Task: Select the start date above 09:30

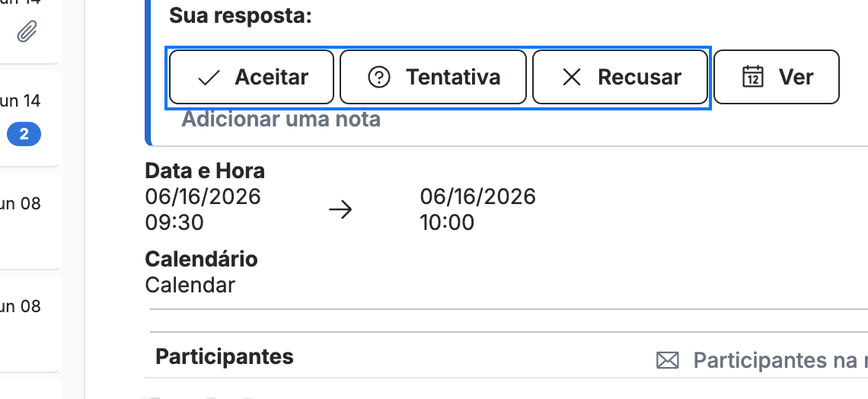Action: pyautogui.click(x=203, y=196)
